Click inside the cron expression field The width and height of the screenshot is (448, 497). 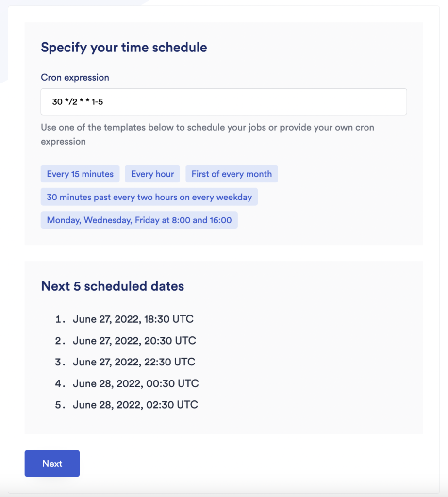pos(223,101)
